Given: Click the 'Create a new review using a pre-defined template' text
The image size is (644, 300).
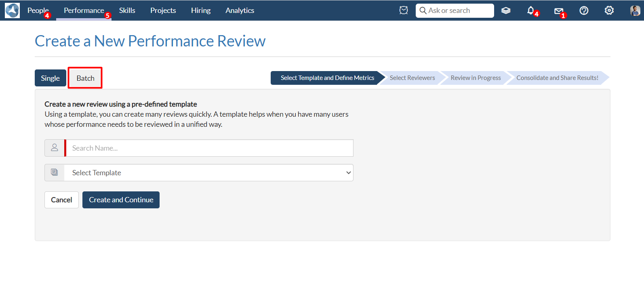Looking at the screenshot, I should (x=121, y=104).
